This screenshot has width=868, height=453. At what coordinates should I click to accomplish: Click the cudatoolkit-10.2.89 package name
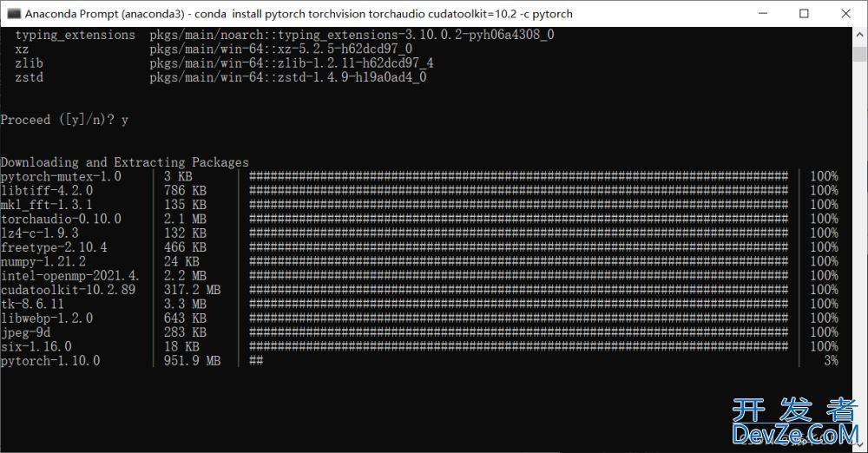[x=68, y=290]
